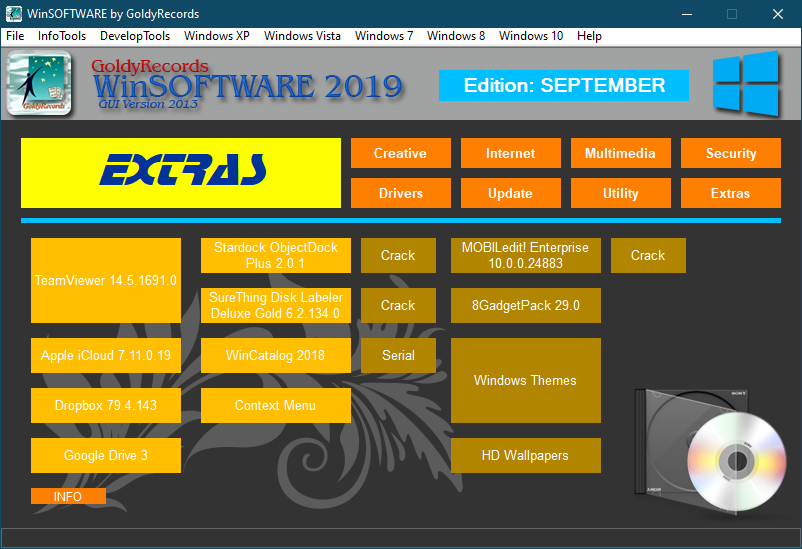Open the Windows Vista menu
Image resolution: width=802 pixels, height=549 pixels.
[302, 36]
